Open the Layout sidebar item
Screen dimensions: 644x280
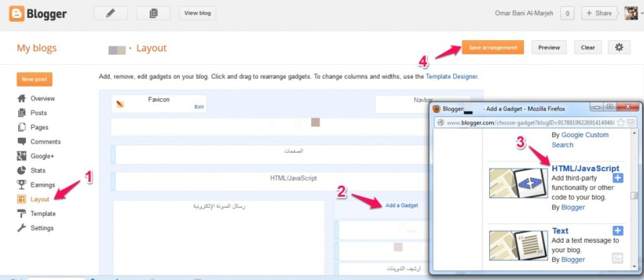pos(40,199)
